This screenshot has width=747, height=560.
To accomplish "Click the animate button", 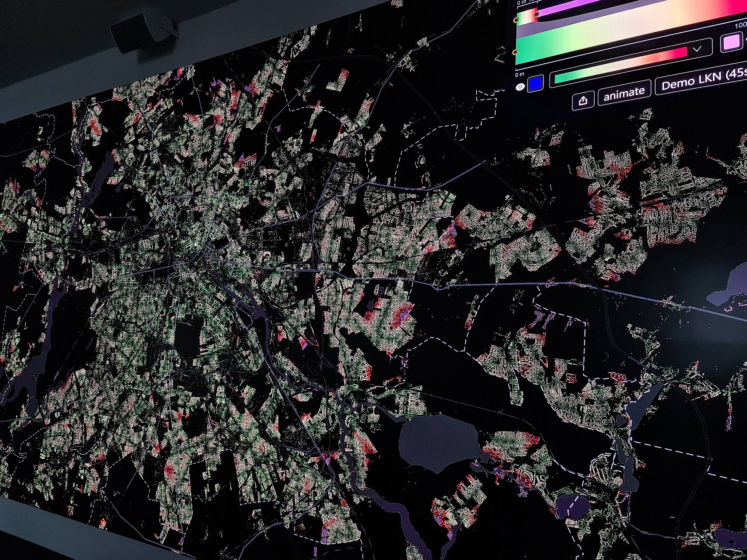I will tap(624, 93).
